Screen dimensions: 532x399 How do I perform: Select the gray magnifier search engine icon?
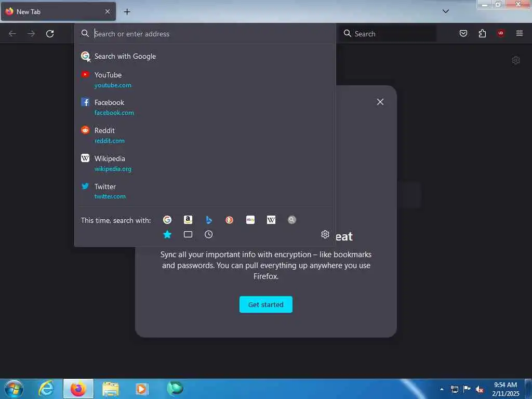[292, 220]
